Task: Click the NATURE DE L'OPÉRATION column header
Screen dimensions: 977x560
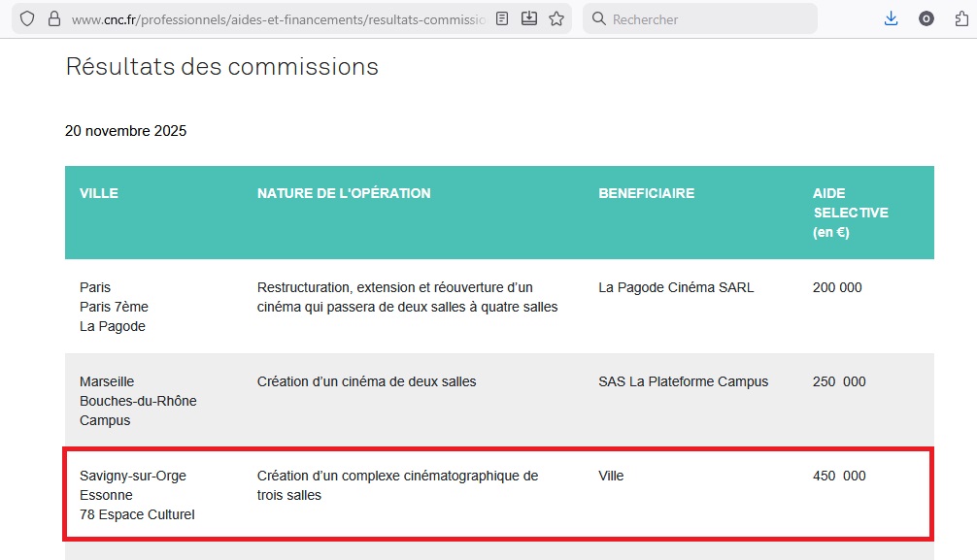Action: coord(344,193)
